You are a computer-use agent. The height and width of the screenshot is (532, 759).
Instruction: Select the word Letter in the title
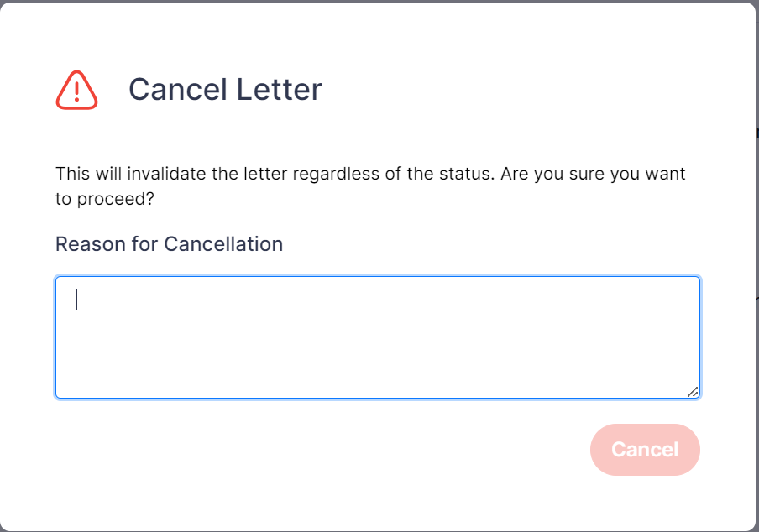(x=280, y=90)
